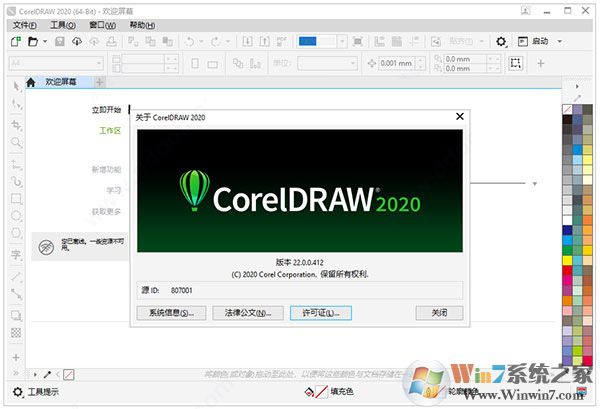Click the Import icon in the toolbar
The width and height of the screenshot is (600, 409).
click(x=248, y=41)
